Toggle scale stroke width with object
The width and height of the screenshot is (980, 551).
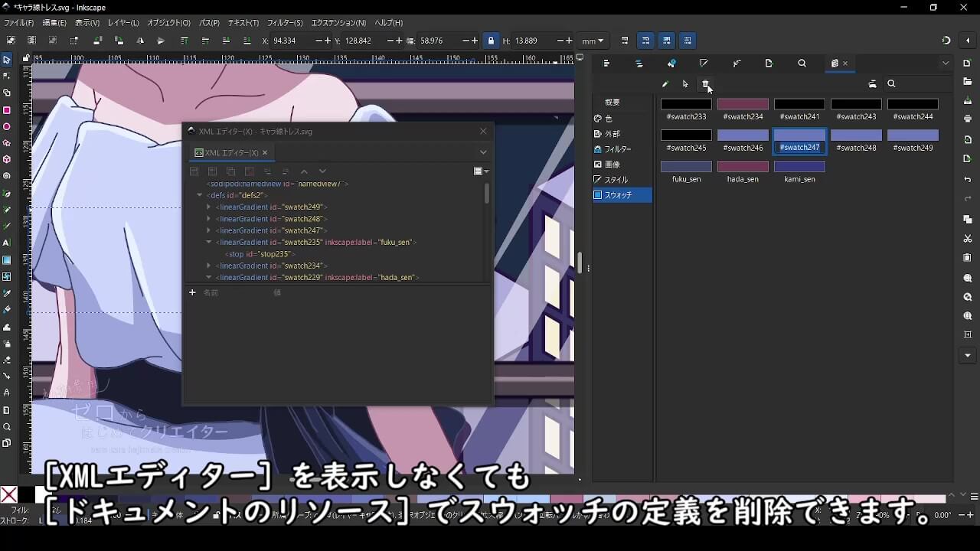click(x=625, y=41)
